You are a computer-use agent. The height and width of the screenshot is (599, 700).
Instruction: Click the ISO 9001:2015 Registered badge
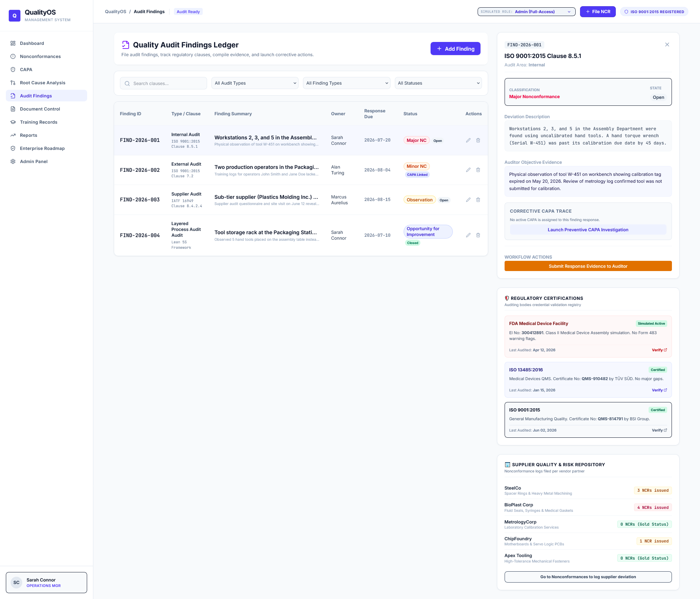[654, 12]
